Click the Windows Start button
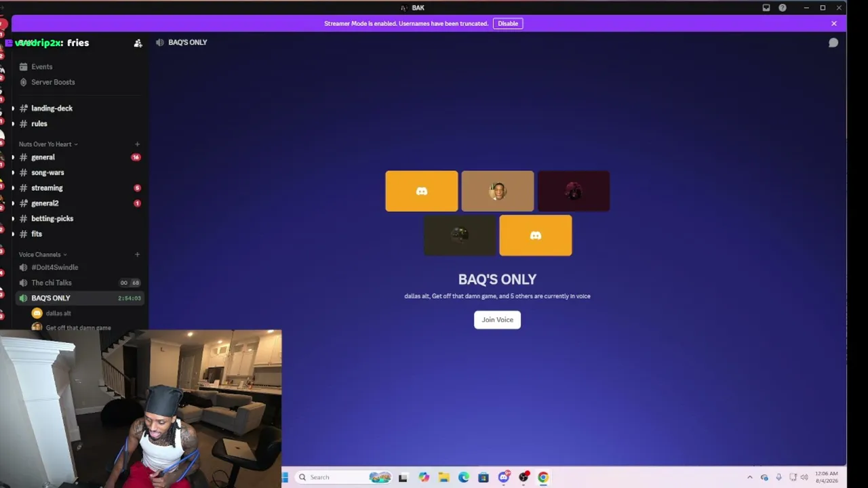Screen dimensions: 868x488 click(x=285, y=477)
